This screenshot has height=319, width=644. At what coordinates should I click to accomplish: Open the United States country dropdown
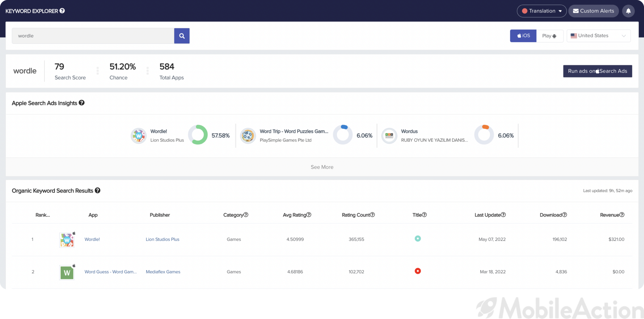click(x=598, y=36)
